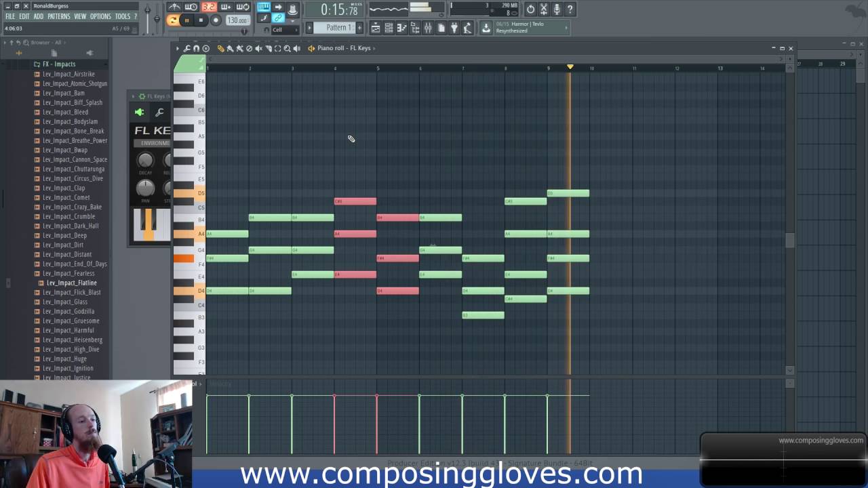Image resolution: width=868 pixels, height=488 pixels.
Task: Select the Mute tool in piano roll toolbar
Action: tap(258, 48)
